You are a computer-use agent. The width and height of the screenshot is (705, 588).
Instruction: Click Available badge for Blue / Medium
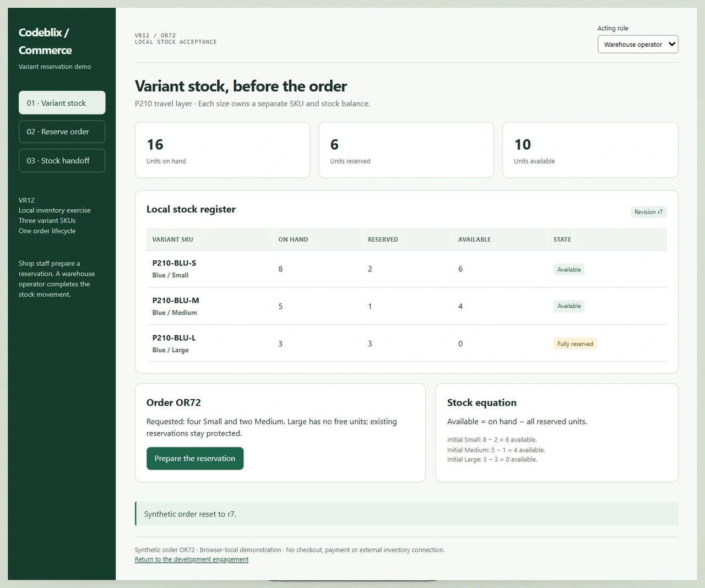click(569, 306)
